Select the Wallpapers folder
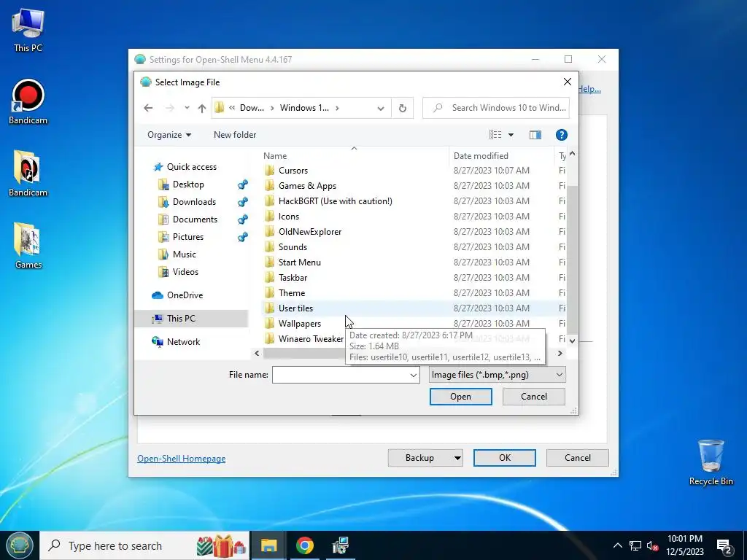 tap(299, 323)
